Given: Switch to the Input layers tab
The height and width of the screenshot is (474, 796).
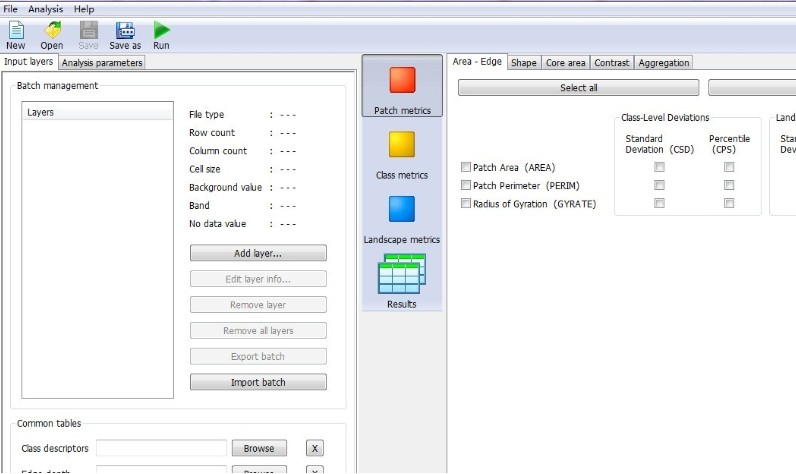Looking at the screenshot, I should click(28, 61).
